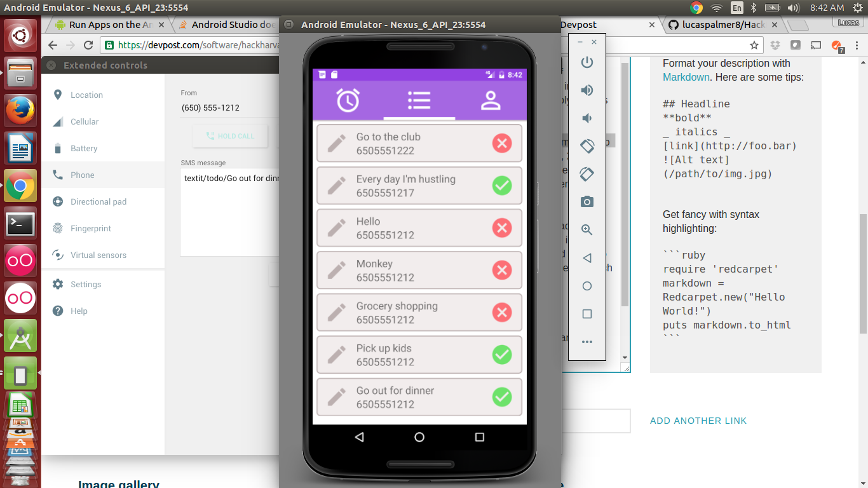Reload the Devpost page
Viewport: 868px width, 488px height.
[88, 45]
